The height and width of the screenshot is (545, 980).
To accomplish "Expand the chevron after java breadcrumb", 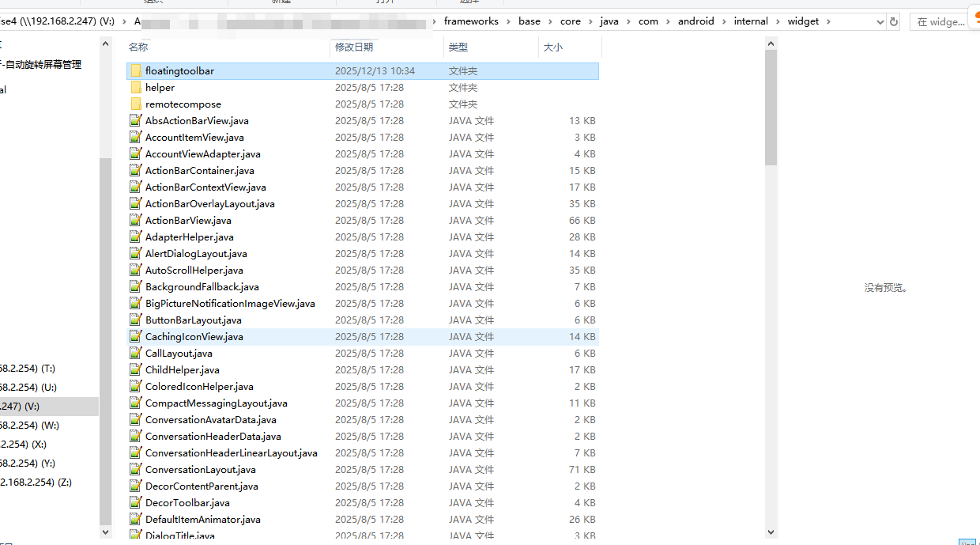I will (x=629, y=21).
